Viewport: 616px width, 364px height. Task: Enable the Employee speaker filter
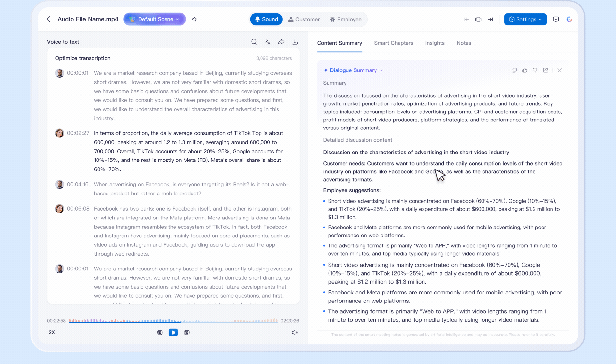(x=346, y=19)
